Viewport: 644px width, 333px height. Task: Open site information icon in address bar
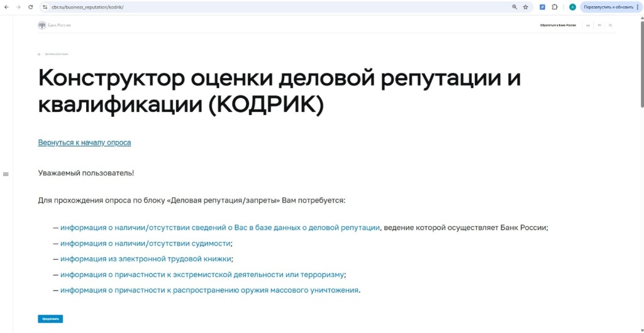(45, 7)
